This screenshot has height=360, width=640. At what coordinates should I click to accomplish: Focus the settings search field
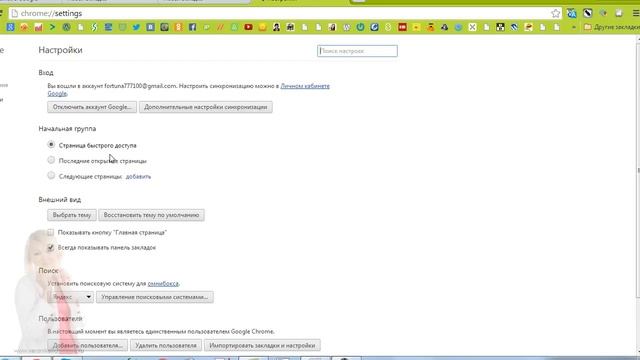point(357,51)
